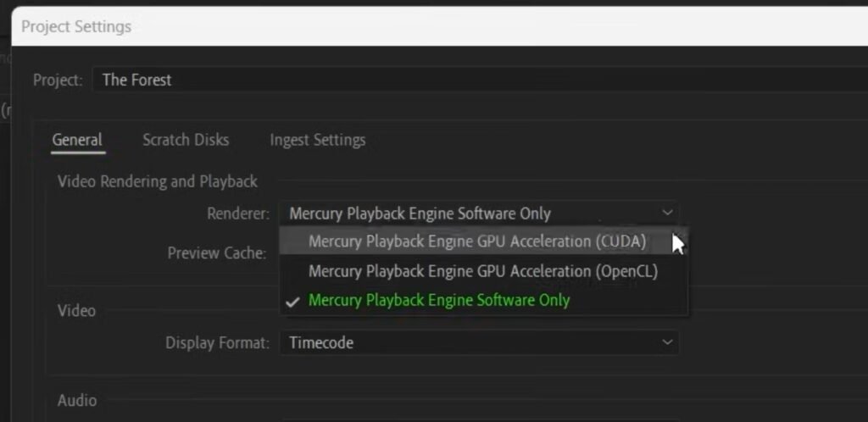The image size is (868, 422).
Task: Click the Project Settings title bar
Action: coord(424,26)
